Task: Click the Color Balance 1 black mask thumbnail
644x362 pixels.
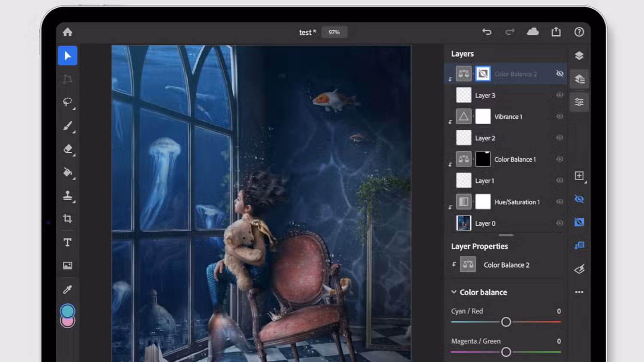Action: pos(483,159)
